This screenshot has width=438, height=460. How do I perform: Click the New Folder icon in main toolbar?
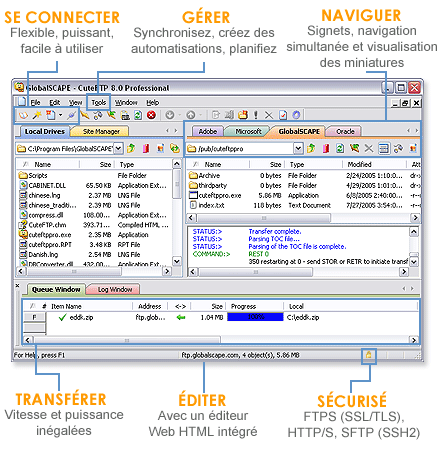point(243,115)
